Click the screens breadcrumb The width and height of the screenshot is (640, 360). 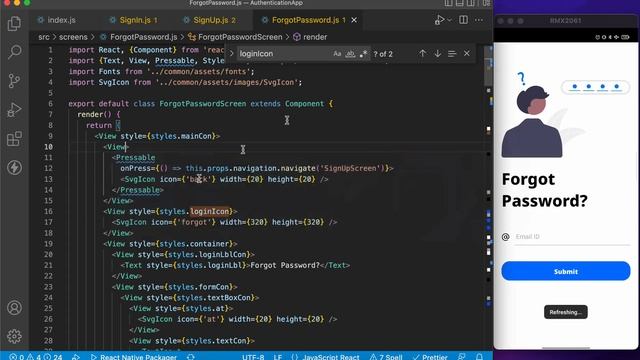tap(73, 37)
